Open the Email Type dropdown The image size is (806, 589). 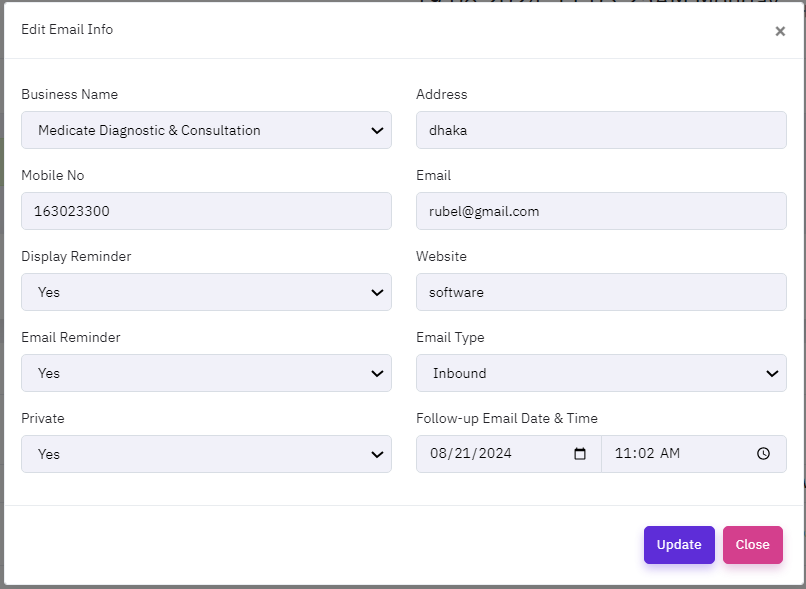[600, 373]
